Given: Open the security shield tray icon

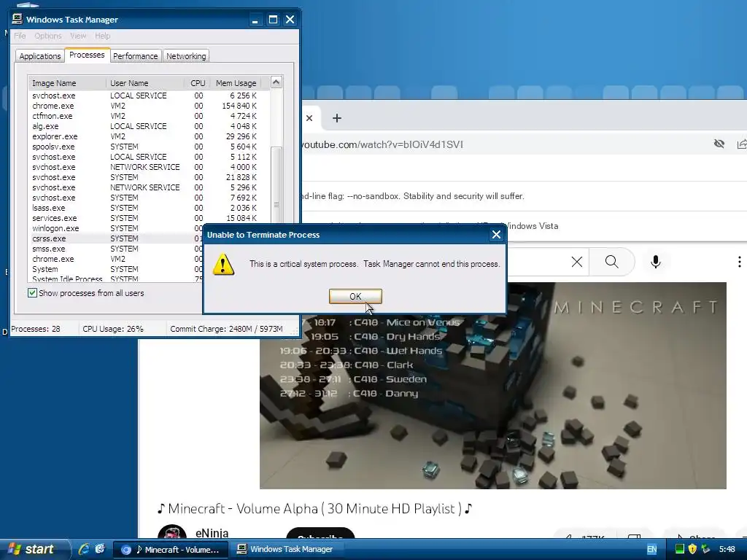Looking at the screenshot, I should click(x=692, y=549).
